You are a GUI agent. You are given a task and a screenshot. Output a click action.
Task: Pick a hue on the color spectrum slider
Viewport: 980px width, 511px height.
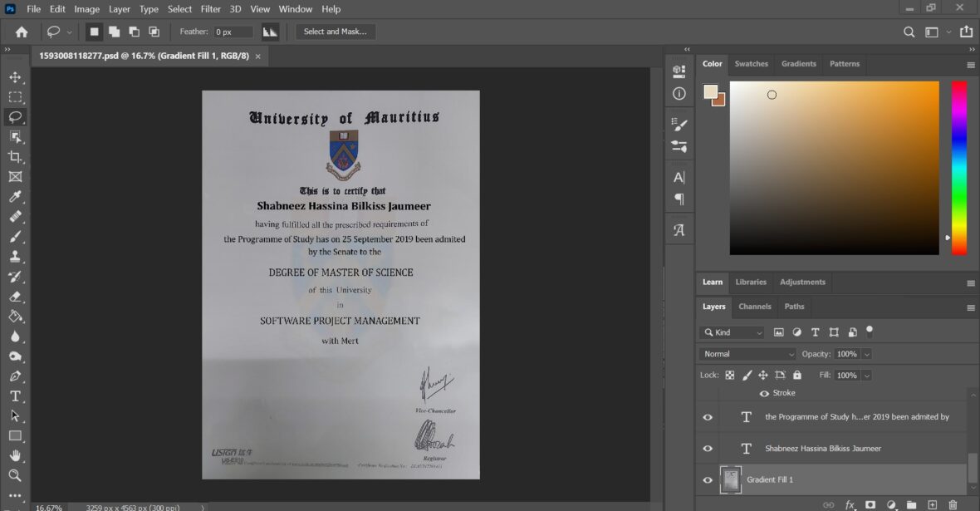tap(959, 166)
